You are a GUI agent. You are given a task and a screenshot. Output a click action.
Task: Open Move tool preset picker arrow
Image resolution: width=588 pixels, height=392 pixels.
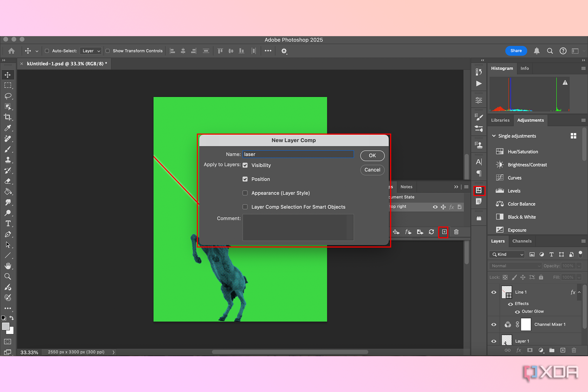pyautogui.click(x=37, y=51)
